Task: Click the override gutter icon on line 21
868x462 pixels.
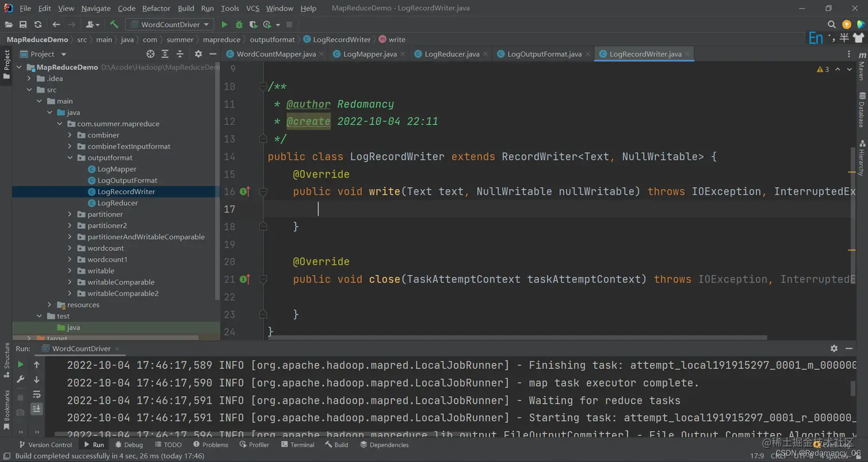Action: click(245, 279)
